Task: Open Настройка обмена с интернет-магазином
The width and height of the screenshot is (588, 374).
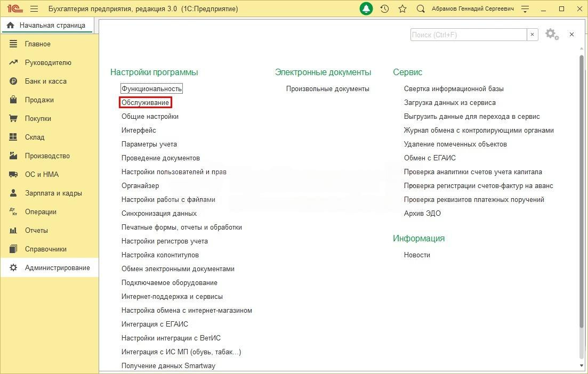Action: pos(187,311)
